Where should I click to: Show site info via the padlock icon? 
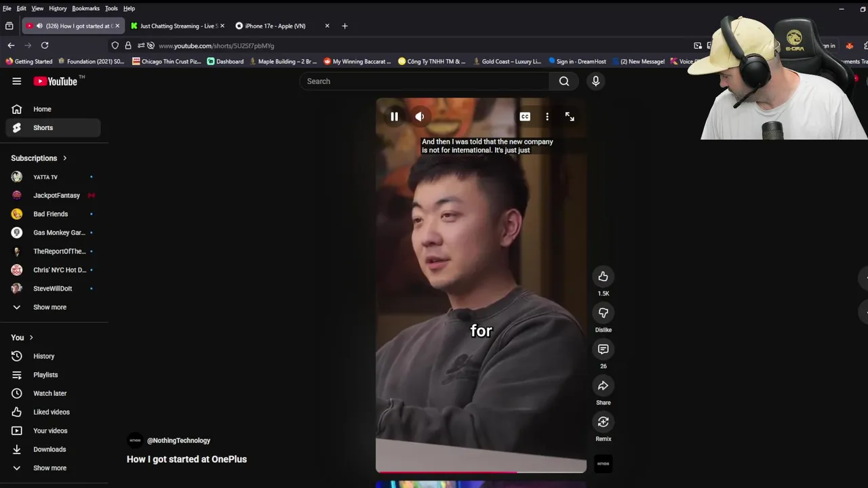128,45
